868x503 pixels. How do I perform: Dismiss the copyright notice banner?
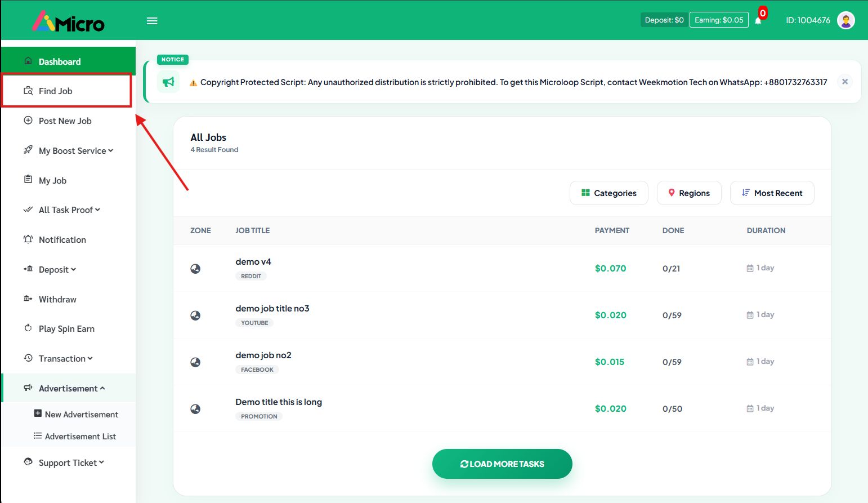(844, 82)
